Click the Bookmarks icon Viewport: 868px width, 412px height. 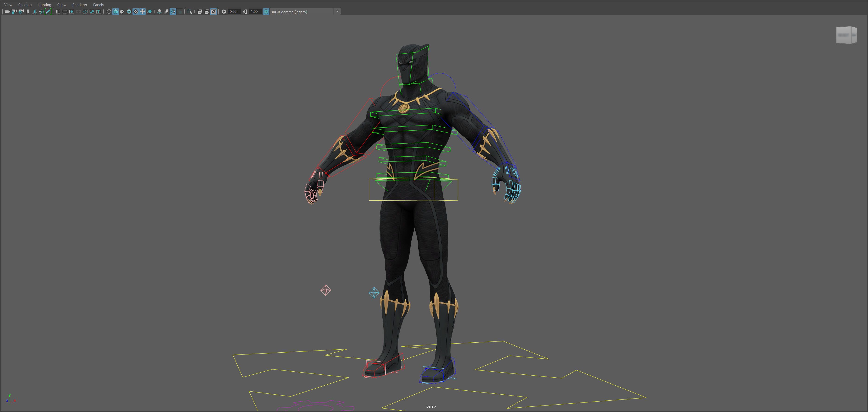click(x=28, y=11)
